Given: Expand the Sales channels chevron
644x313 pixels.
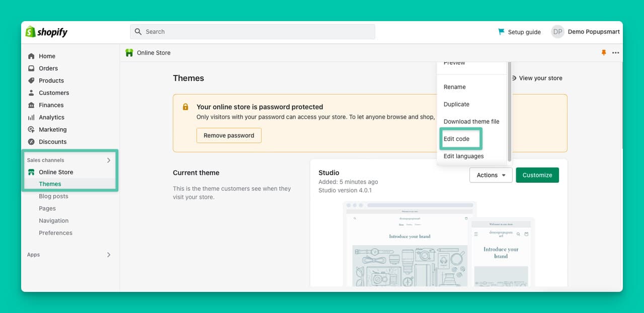Looking at the screenshot, I should 109,160.
